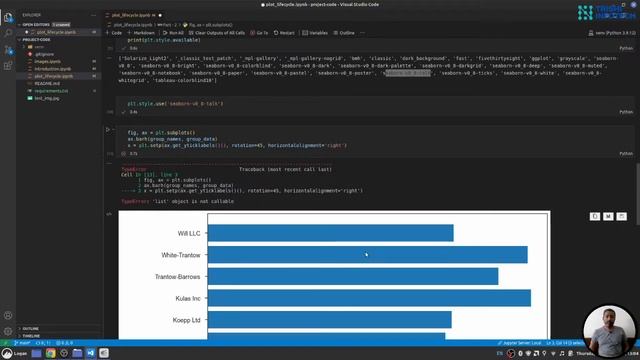
Task: Clear Outputs of All Cells
Action: coord(217,33)
